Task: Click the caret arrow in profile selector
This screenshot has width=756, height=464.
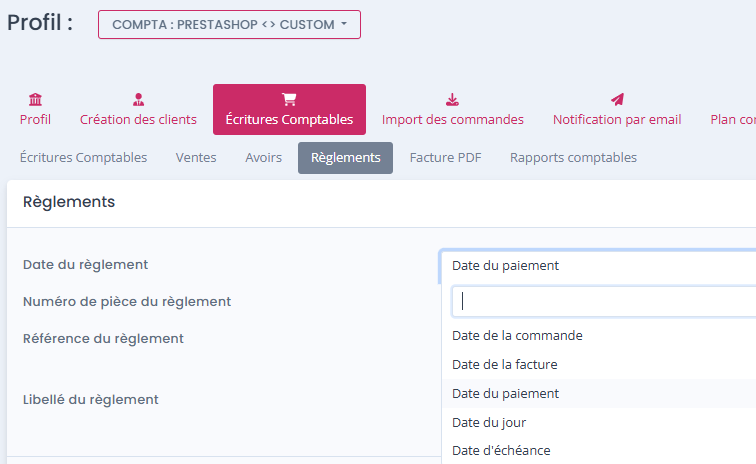Action: (x=344, y=24)
